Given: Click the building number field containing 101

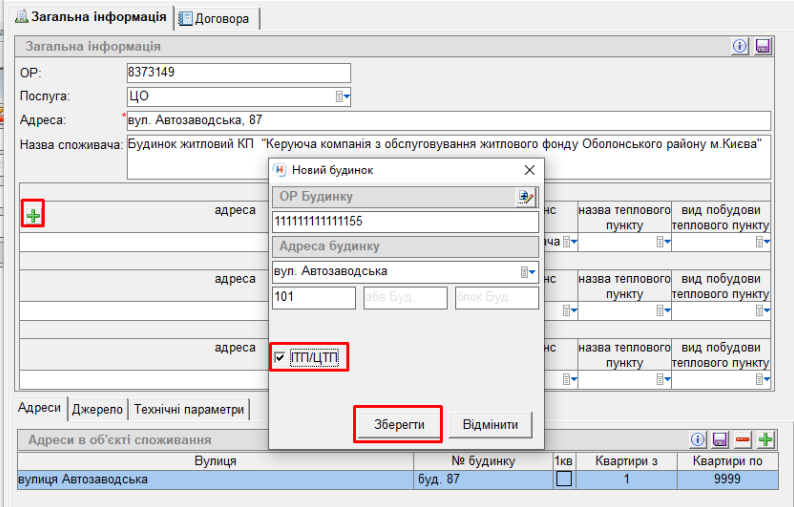Looking at the screenshot, I should [x=313, y=298].
